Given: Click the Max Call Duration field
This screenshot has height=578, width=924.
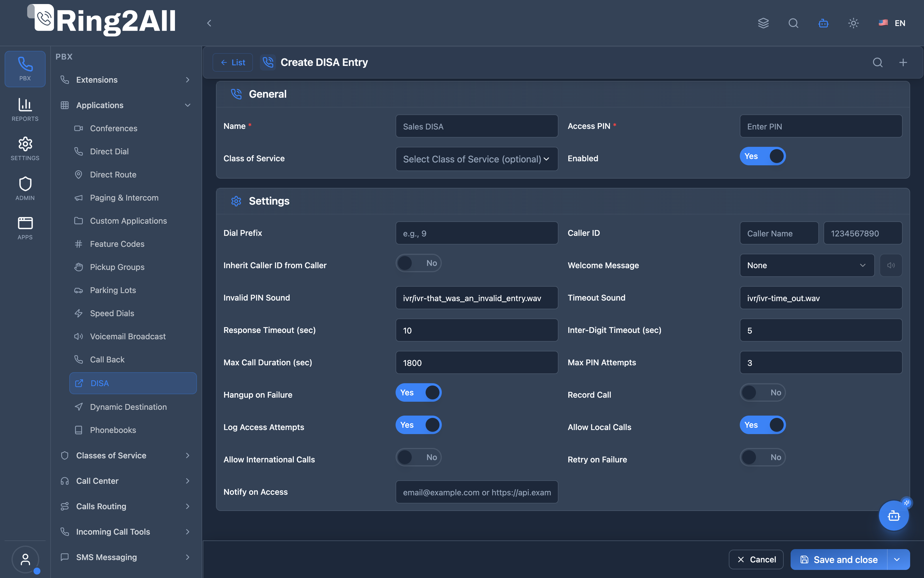Looking at the screenshot, I should (x=476, y=362).
